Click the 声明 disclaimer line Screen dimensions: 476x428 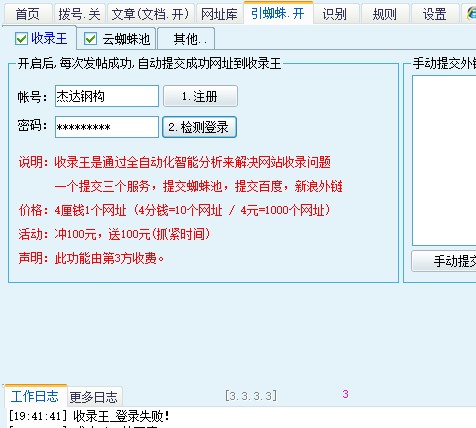(91, 258)
